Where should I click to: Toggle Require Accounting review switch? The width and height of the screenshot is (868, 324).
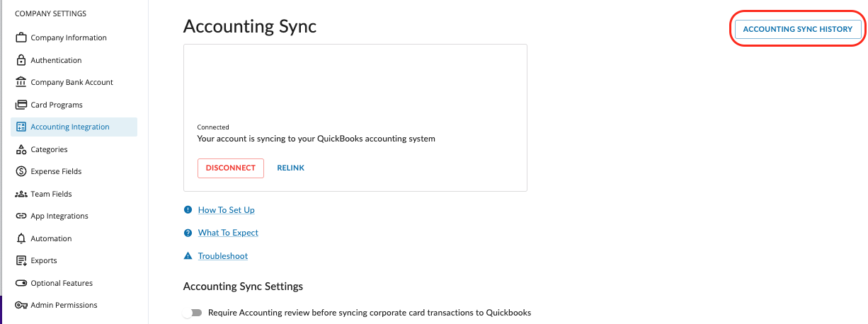point(192,313)
